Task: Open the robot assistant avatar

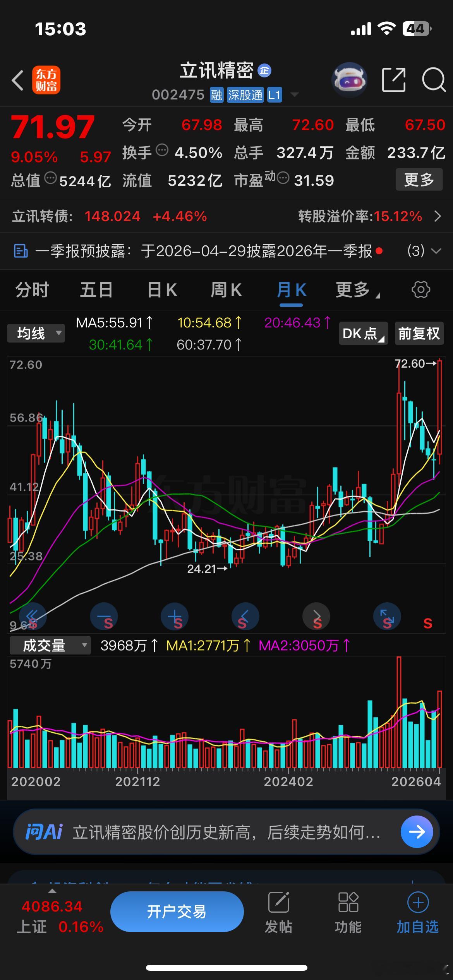Action: [x=350, y=80]
